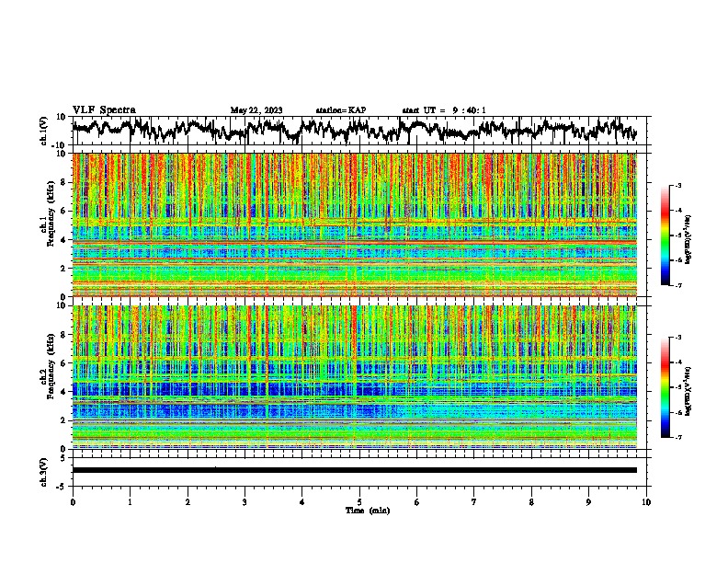Viewport: 728px width, 563px height.
Task: Click the time axis tick label "9"
Action: [588, 502]
